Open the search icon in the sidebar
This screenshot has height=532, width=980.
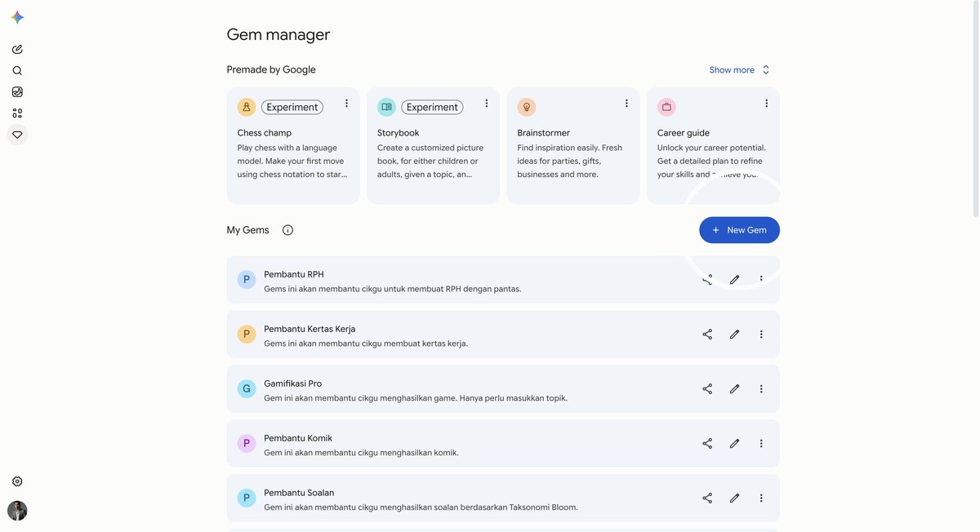17,71
